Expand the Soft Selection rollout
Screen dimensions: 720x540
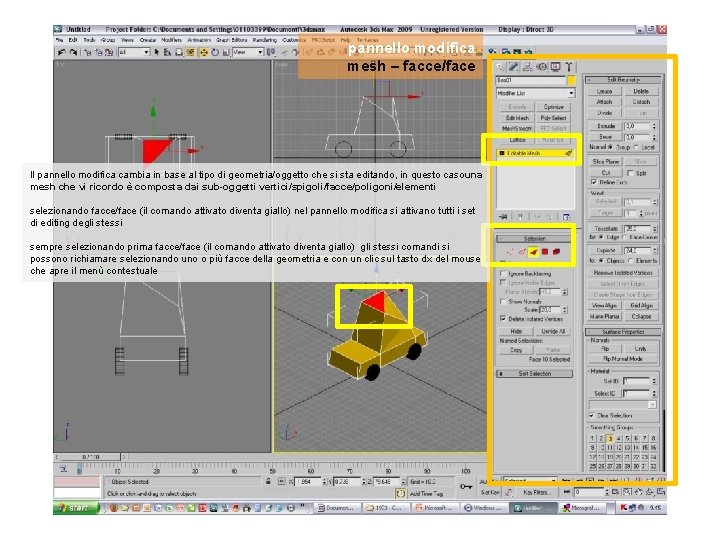coord(534,374)
